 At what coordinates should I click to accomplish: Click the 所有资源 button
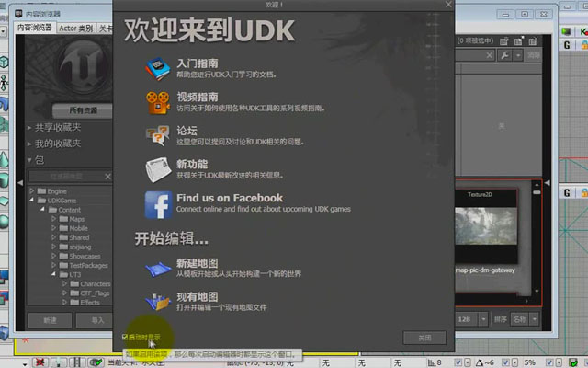point(83,110)
